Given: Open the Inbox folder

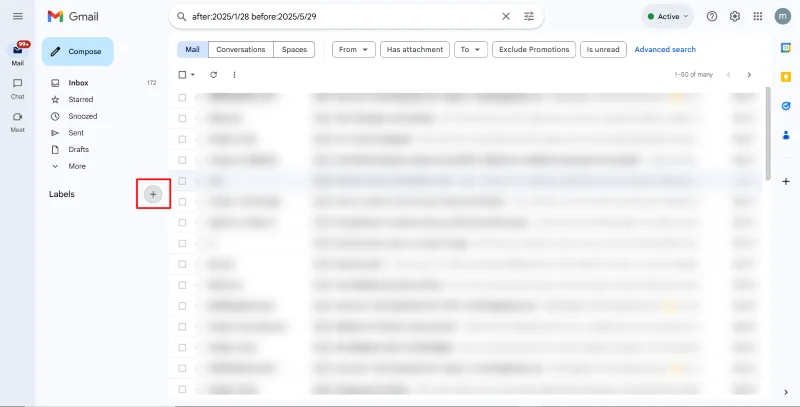Looking at the screenshot, I should [x=78, y=83].
